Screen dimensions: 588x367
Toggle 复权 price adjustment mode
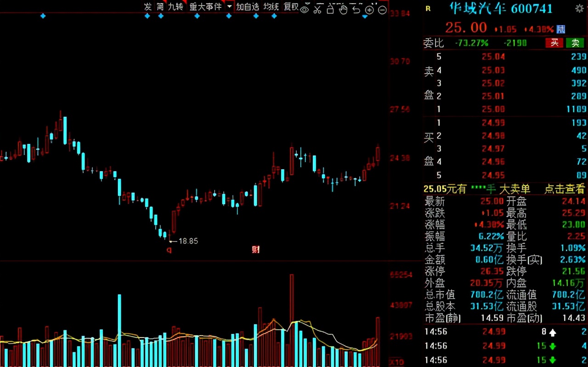click(x=291, y=7)
